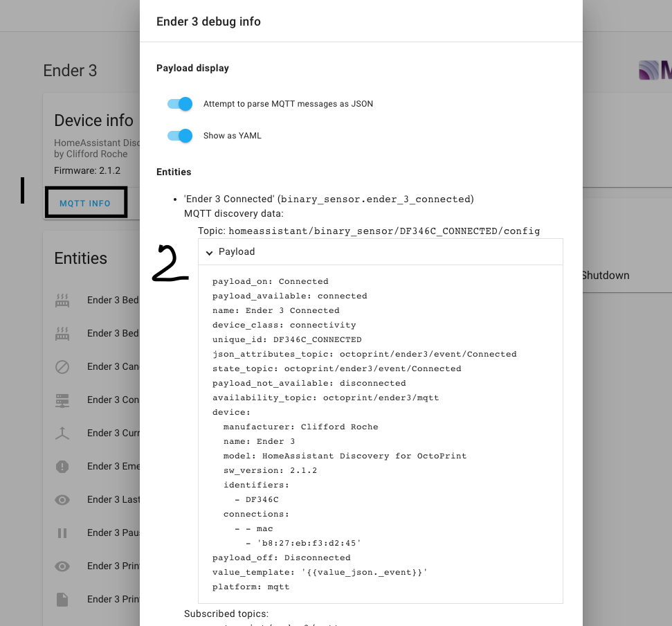Click the document icon next to Ender 3 Print file
Image resolution: width=672 pixels, height=626 pixels.
(x=62, y=599)
